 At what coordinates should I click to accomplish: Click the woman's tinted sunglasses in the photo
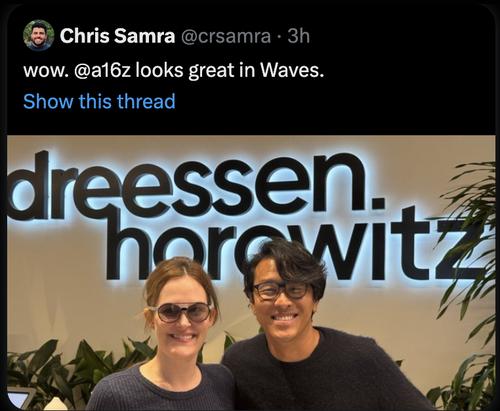(182, 312)
